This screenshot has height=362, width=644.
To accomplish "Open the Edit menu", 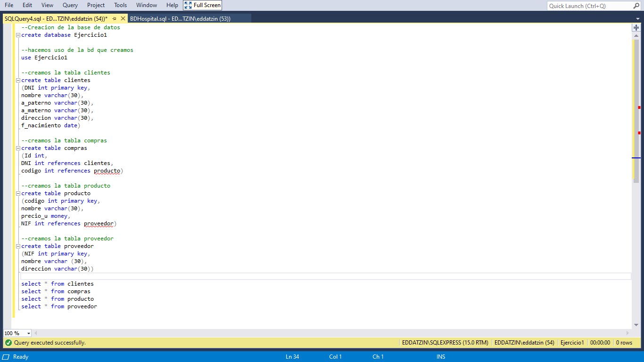I will click(27, 5).
